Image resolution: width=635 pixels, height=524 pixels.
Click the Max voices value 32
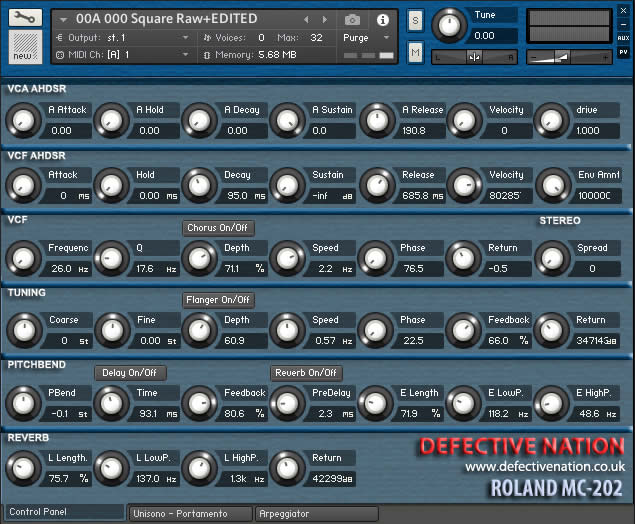pyautogui.click(x=316, y=38)
